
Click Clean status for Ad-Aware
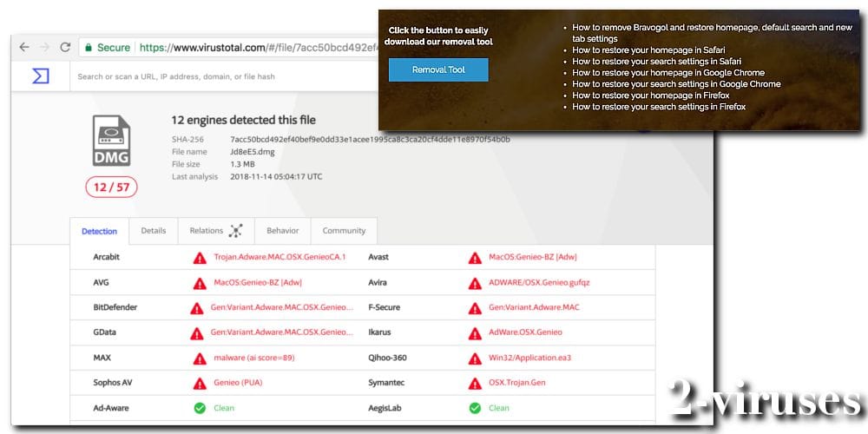pos(224,408)
